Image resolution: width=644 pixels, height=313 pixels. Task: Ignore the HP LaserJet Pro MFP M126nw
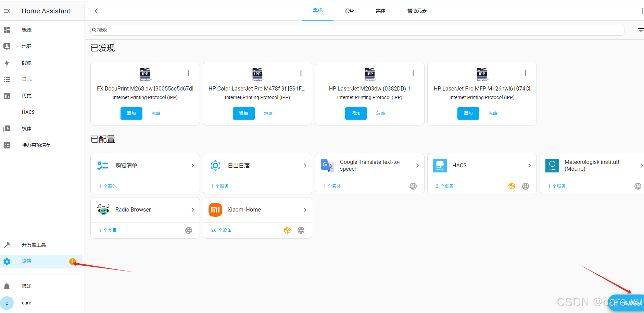[x=493, y=113]
